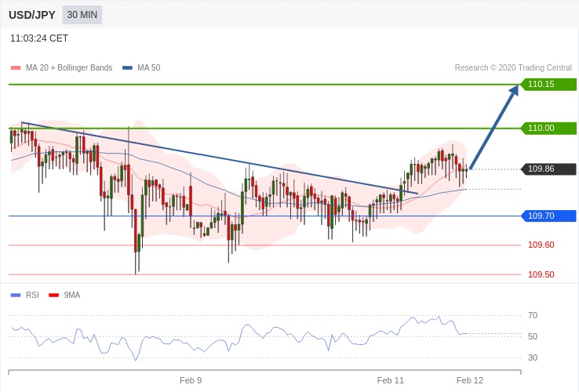Click the RSI 70 axis level label
Screen dimensions: 579x392
pyautogui.click(x=533, y=316)
